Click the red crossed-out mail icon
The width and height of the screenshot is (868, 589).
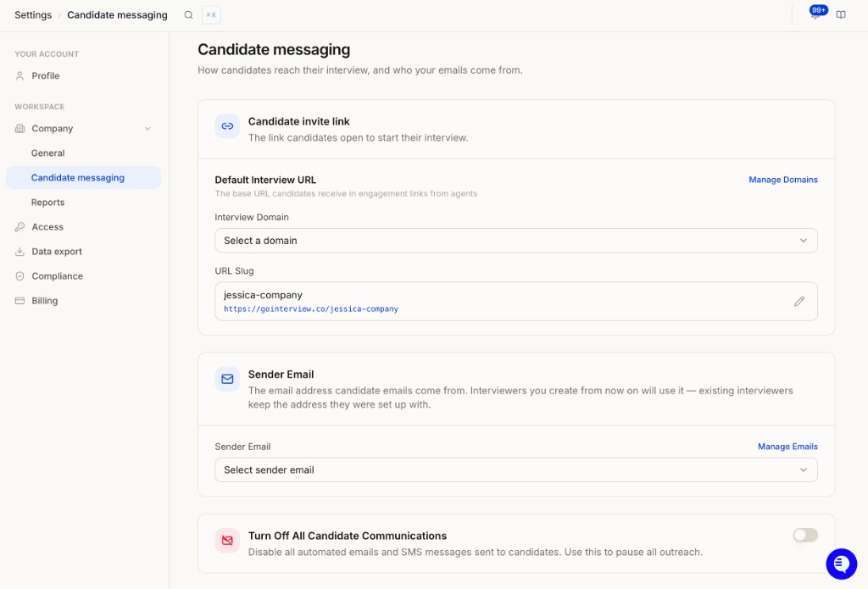pyautogui.click(x=227, y=541)
